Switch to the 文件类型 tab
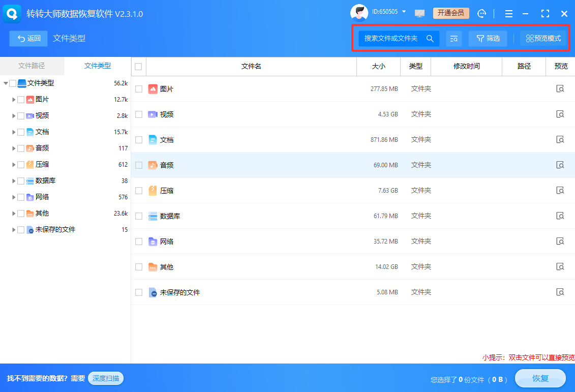This screenshot has width=575, height=392. click(x=98, y=66)
